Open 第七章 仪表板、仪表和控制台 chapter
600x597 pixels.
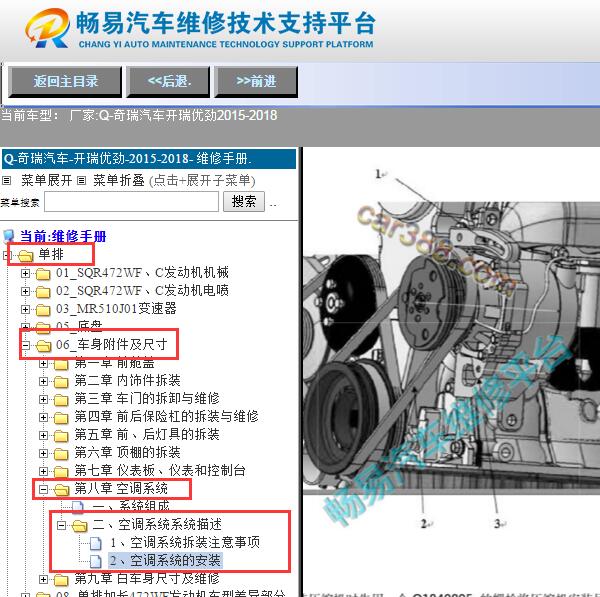160,470
